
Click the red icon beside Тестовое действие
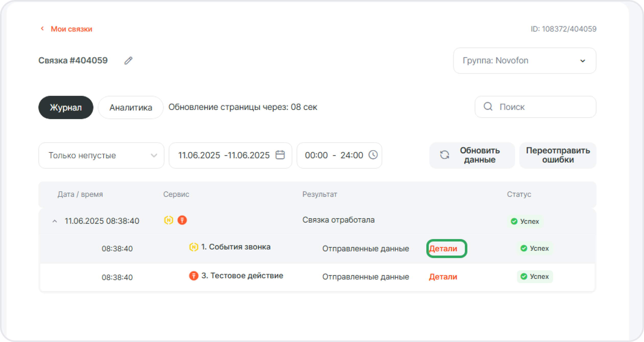pyautogui.click(x=193, y=276)
